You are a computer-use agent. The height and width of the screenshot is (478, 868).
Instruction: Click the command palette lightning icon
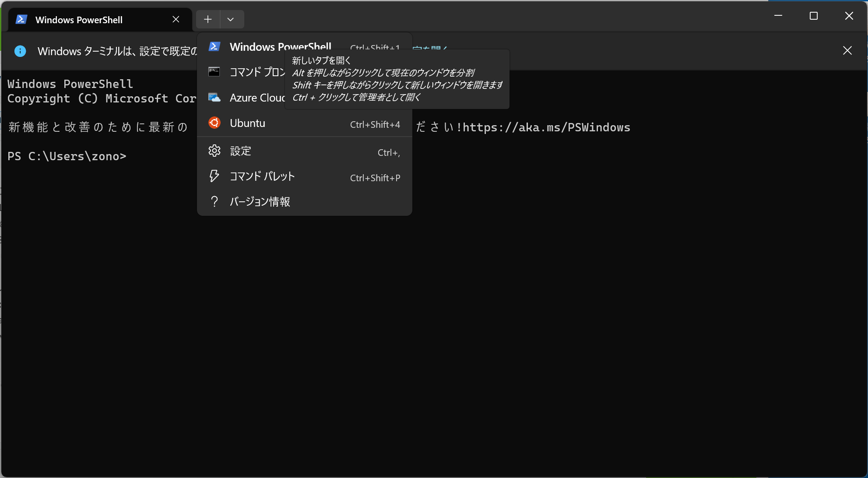[214, 176]
